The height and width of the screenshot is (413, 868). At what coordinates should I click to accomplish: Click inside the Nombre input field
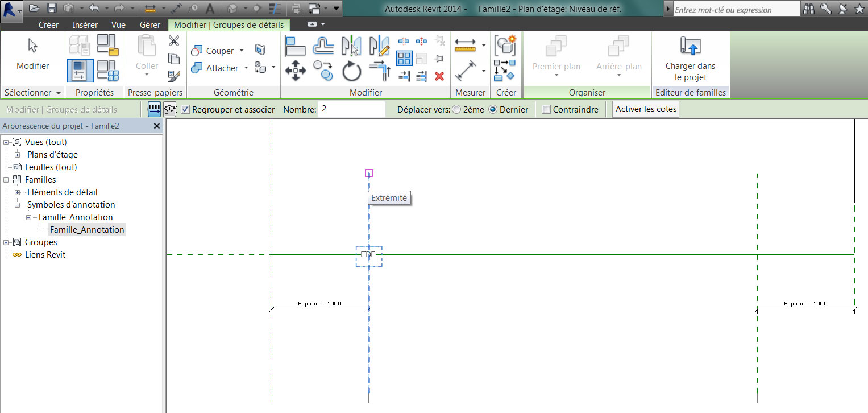pos(350,109)
